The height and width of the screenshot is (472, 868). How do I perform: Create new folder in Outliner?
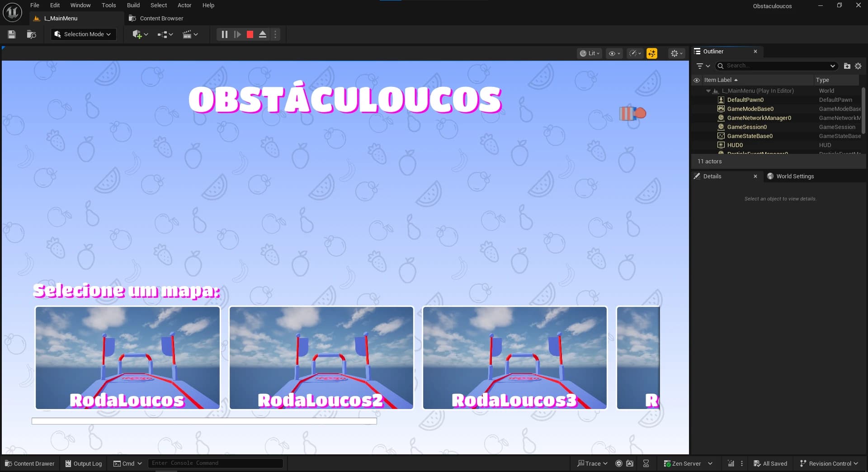coord(847,66)
